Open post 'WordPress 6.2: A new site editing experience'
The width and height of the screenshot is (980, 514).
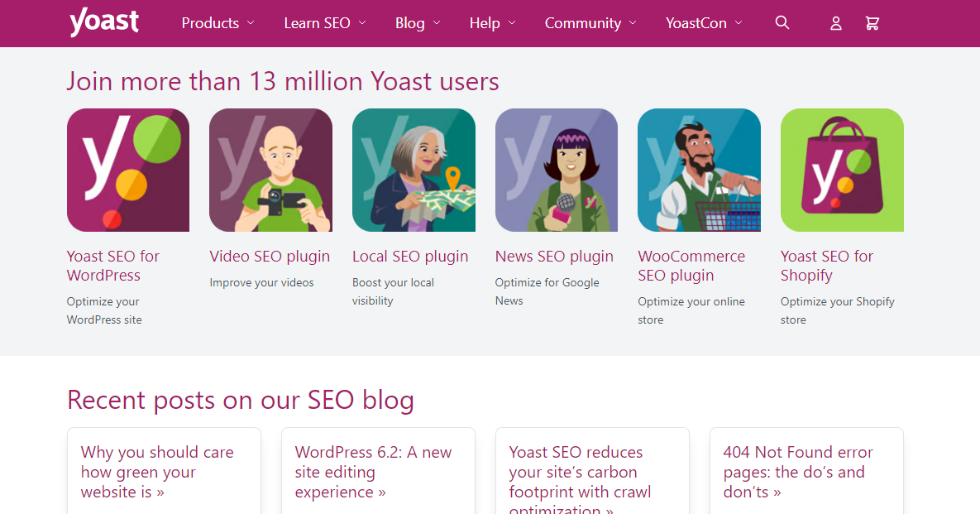click(373, 472)
